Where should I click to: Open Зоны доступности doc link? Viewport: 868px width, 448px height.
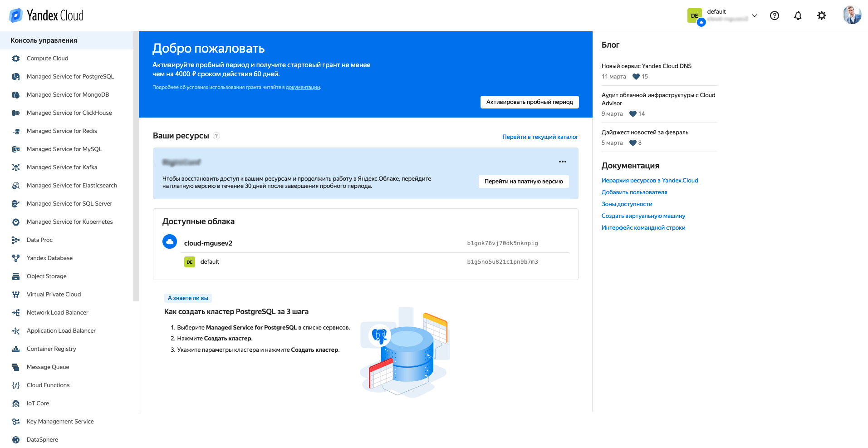627,204
